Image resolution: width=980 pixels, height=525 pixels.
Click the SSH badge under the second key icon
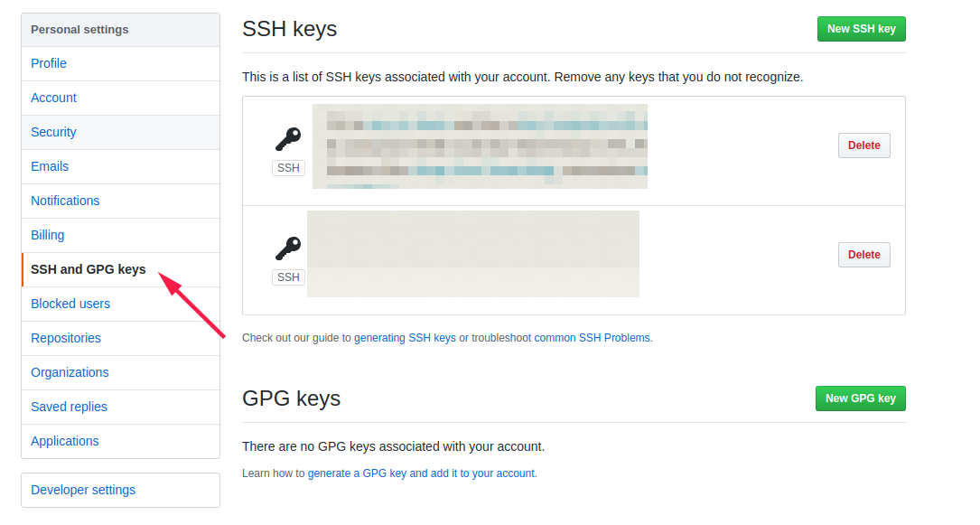(287, 277)
